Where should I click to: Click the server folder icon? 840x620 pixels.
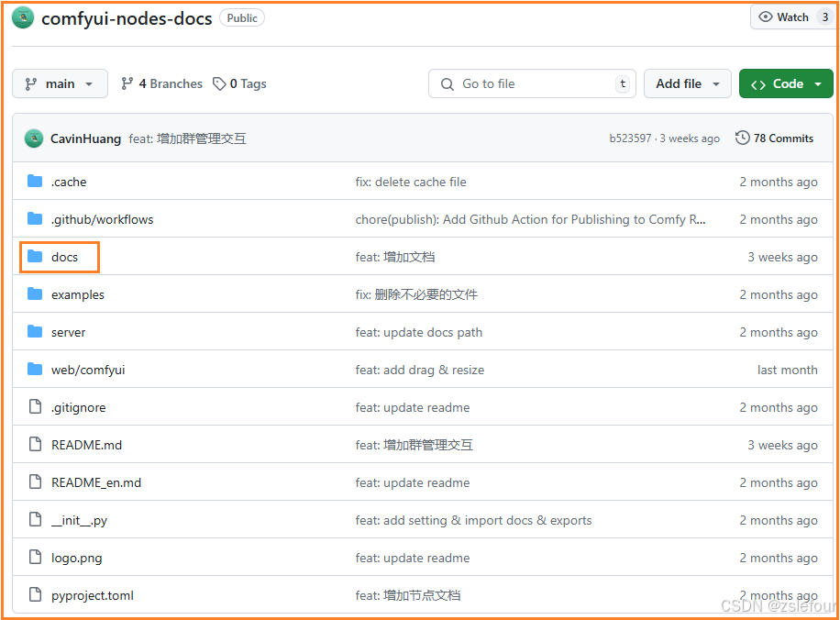pos(35,332)
